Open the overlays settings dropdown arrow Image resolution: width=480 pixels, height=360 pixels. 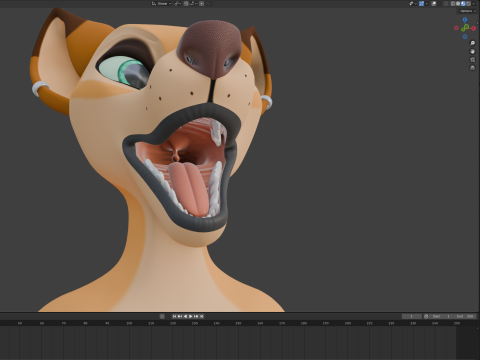coord(439,3)
